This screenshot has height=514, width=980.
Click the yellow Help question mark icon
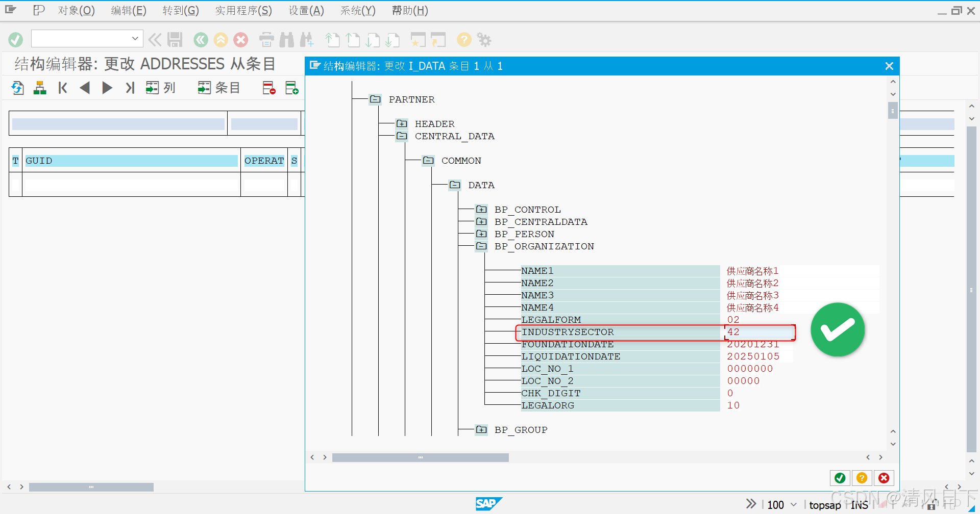(464, 40)
